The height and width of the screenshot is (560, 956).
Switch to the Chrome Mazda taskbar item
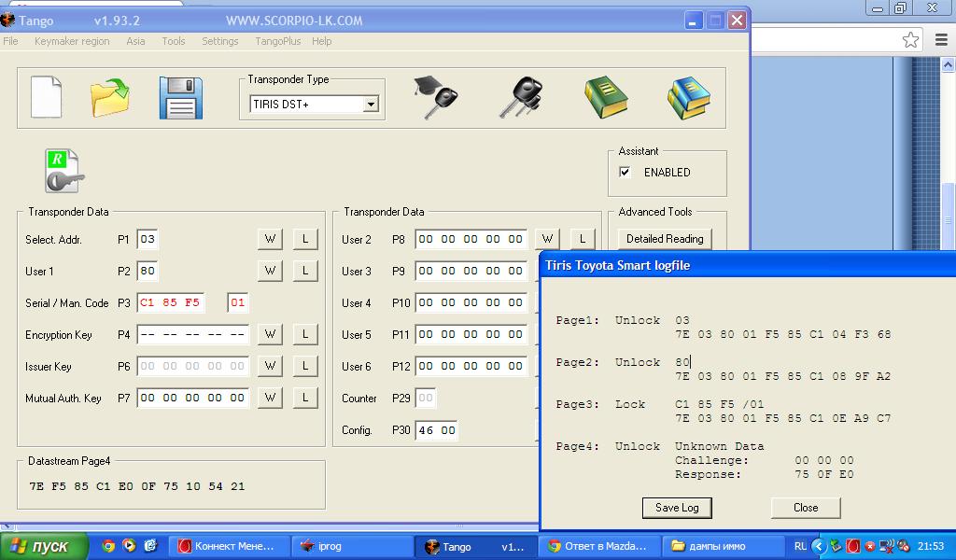(601, 546)
